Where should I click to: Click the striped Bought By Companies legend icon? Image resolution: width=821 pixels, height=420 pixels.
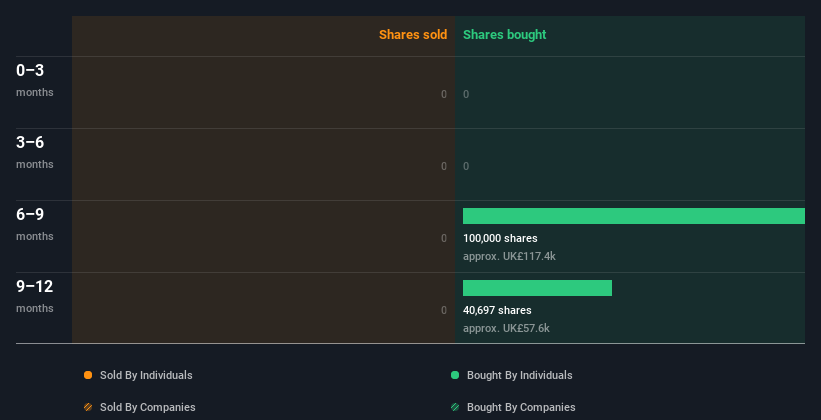455,407
